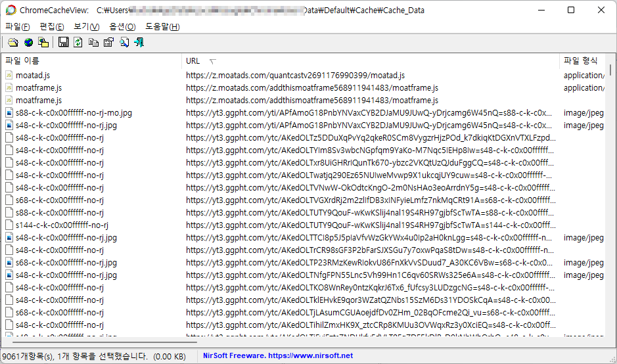
Task: Select the AKedOLTUTY9QouF URL ending =s88-c-k
Action: pyautogui.click(x=370, y=213)
